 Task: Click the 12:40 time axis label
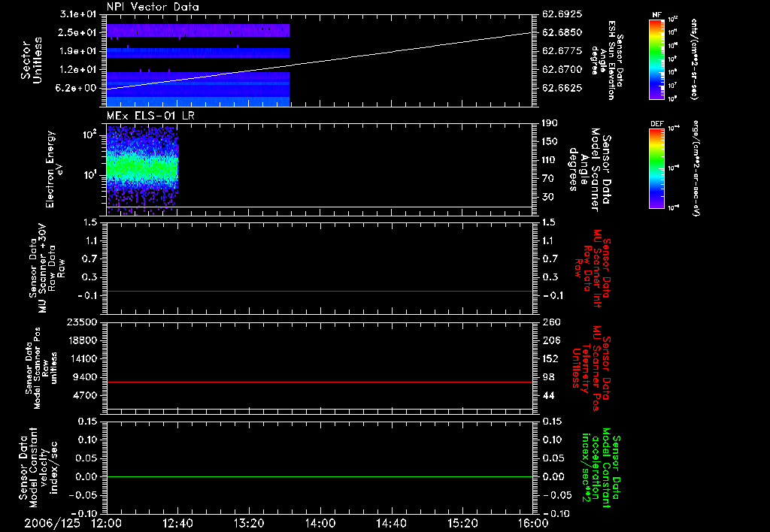pos(177,523)
